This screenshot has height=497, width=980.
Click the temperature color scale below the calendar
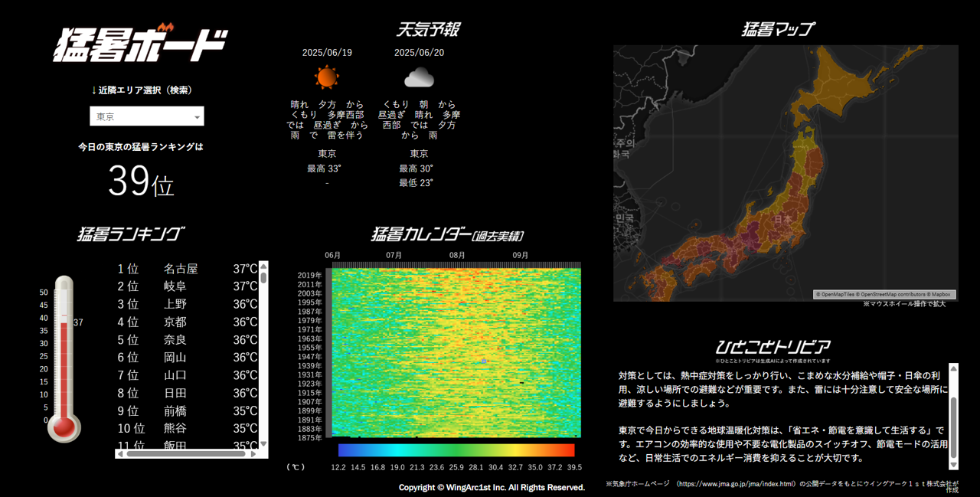point(456,450)
